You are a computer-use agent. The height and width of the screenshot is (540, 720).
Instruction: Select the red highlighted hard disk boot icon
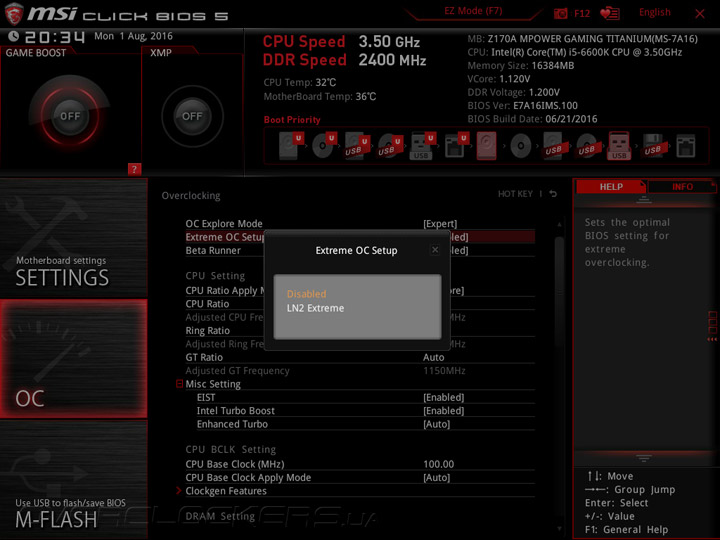(x=487, y=146)
